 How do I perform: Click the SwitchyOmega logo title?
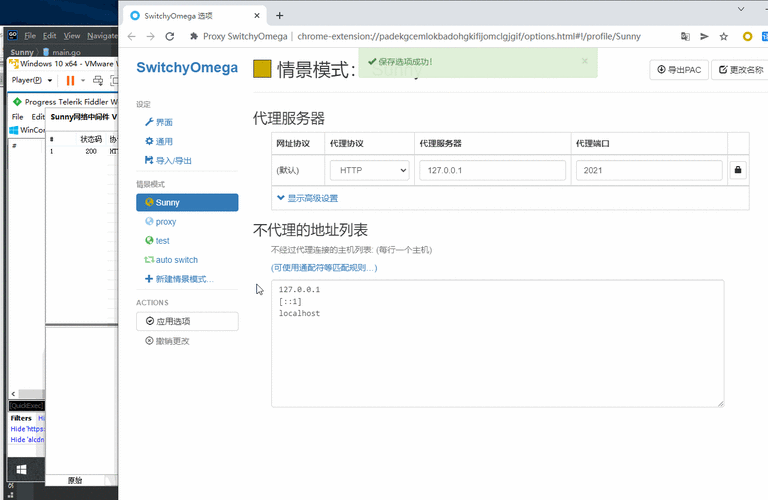[187, 68]
